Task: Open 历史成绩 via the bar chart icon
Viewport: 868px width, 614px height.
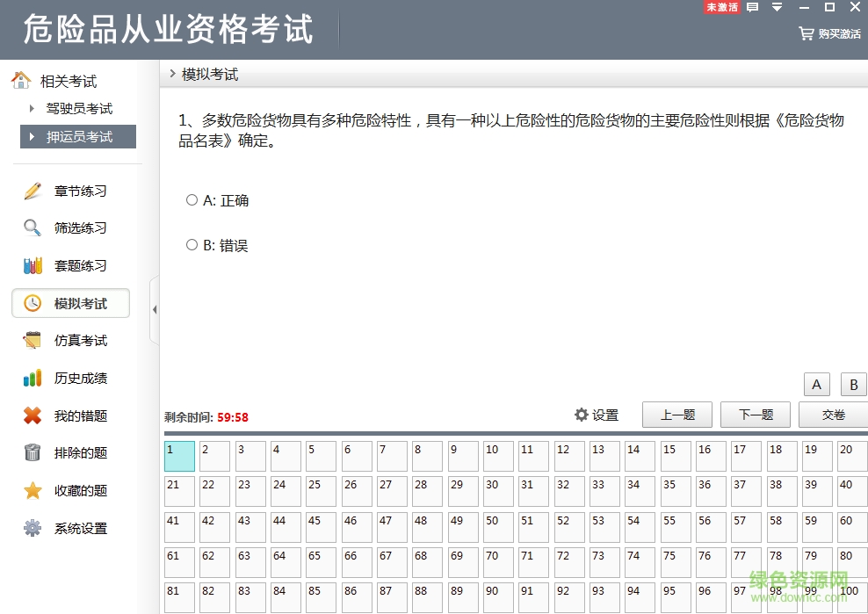Action: tap(32, 378)
